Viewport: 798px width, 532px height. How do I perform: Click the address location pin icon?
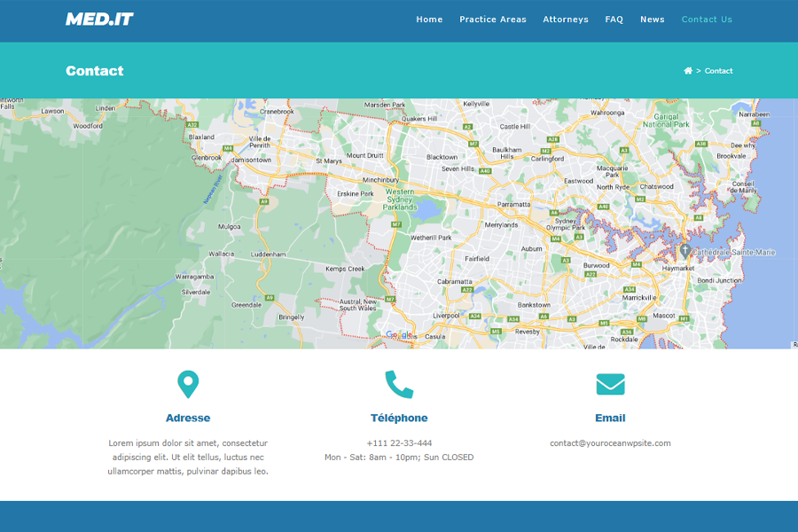point(188,384)
